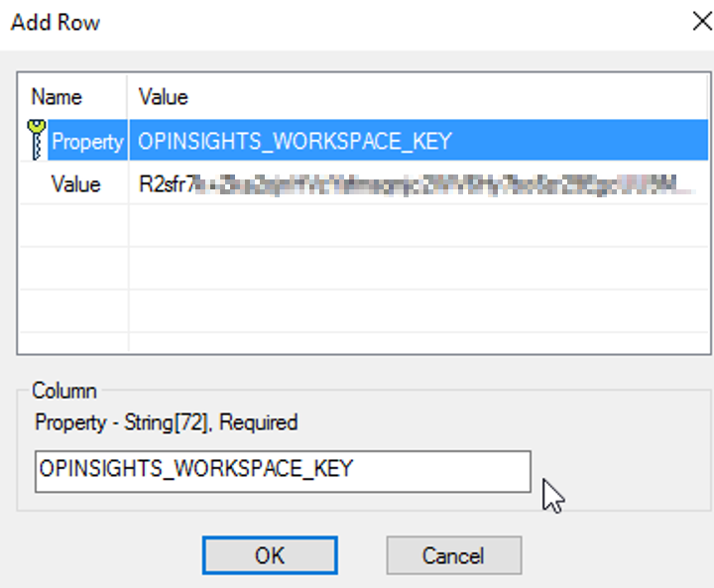Select the second empty row in the table
Screen dimensions: 714x588
coord(363,268)
